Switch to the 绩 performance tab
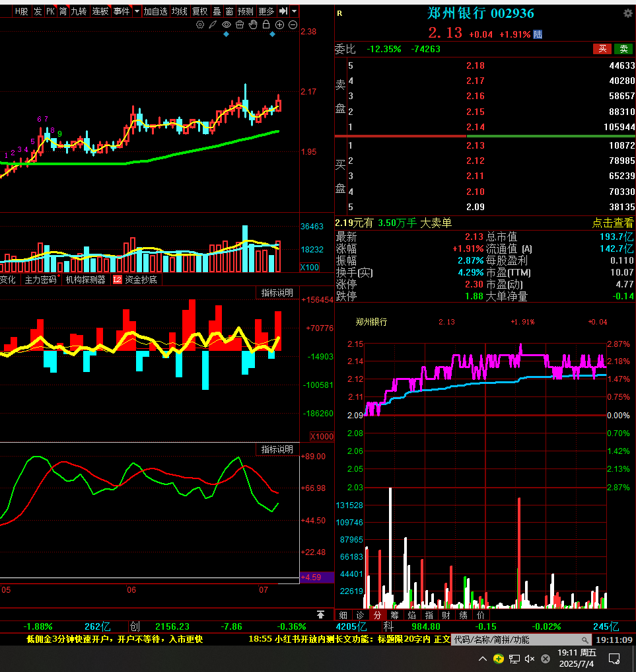 coord(463,615)
